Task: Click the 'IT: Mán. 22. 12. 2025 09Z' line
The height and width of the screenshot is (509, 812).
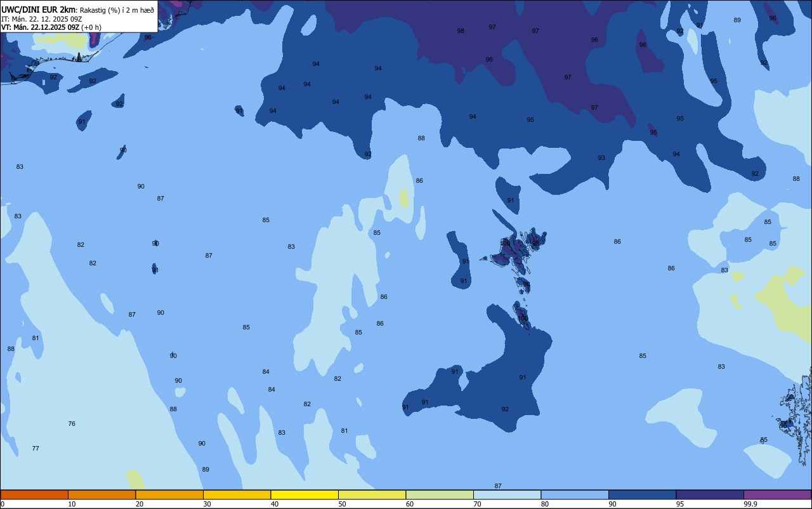Action: (42, 18)
